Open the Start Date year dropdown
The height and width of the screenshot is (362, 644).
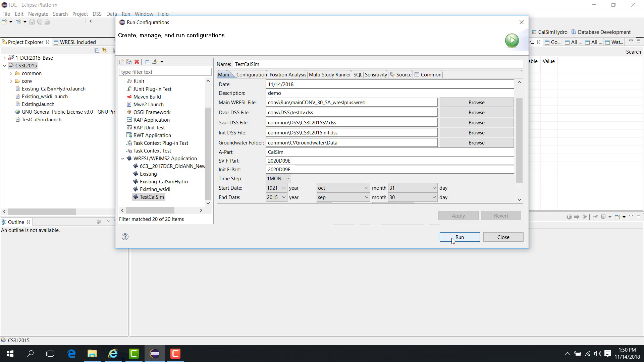point(276,188)
